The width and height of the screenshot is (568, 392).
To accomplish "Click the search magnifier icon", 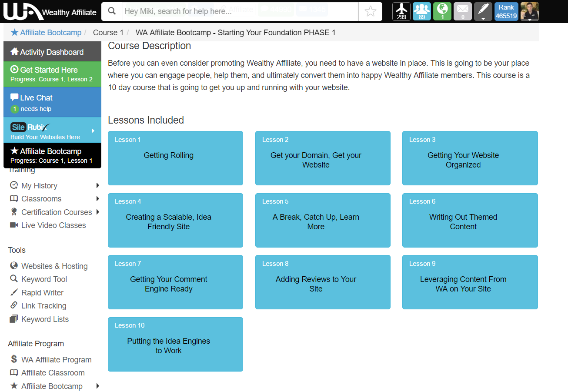I will pos(112,11).
